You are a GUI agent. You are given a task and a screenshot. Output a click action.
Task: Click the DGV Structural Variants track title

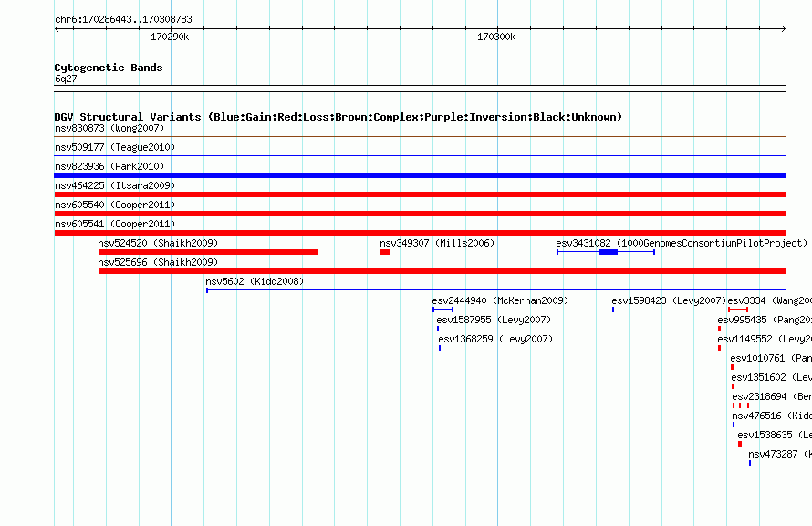[338, 117]
